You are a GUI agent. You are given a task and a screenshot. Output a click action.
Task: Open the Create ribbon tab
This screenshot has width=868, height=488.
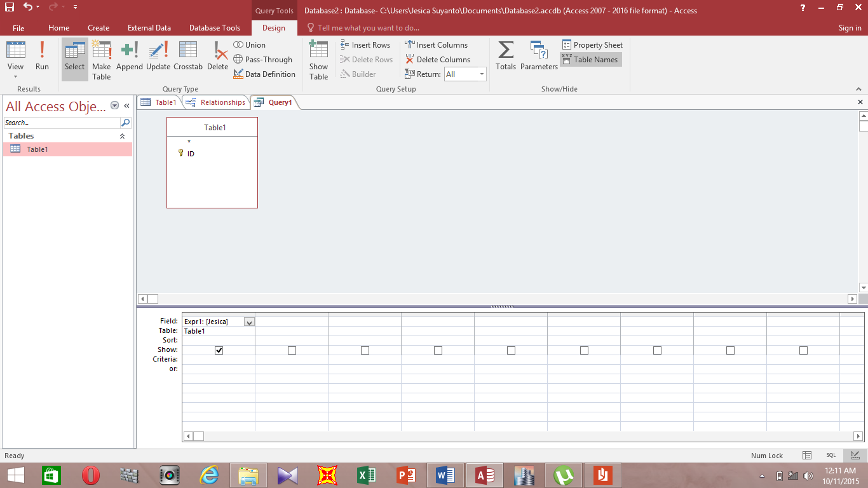click(98, 28)
